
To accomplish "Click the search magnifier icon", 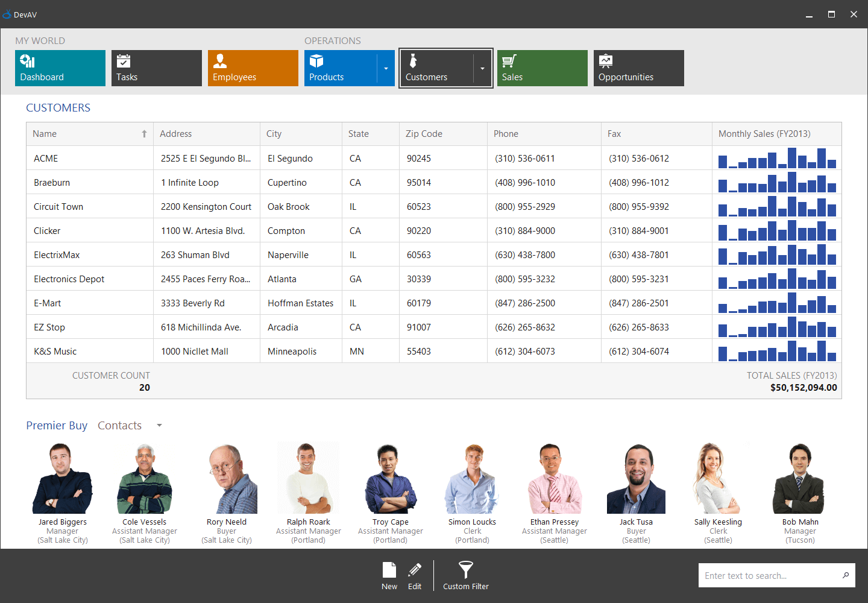I will (846, 575).
